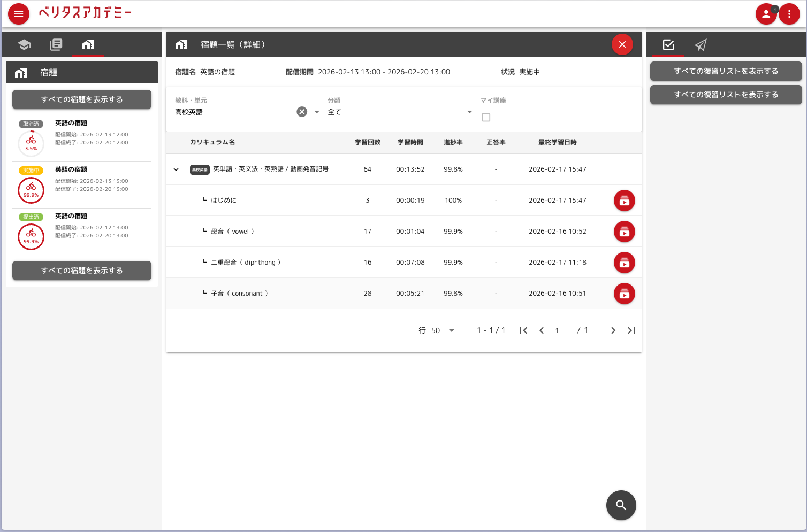Open the hamburger main menu
Viewport: 807px width, 532px height.
[19, 14]
